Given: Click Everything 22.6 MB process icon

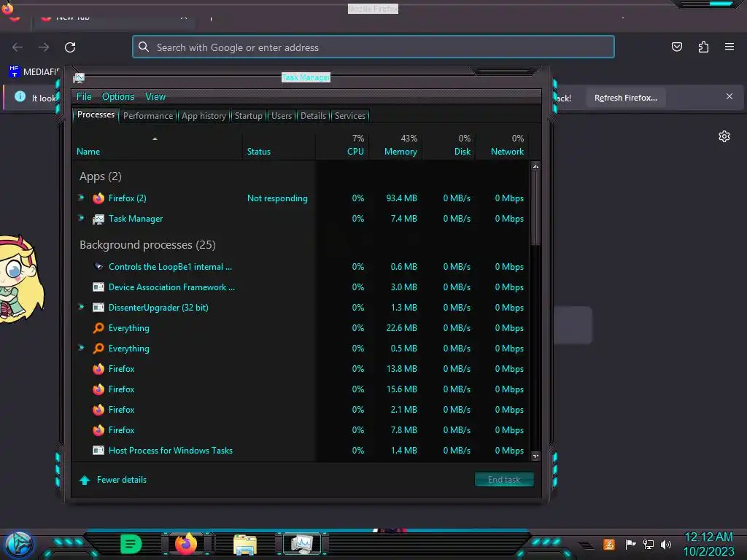Looking at the screenshot, I should 98,328.
